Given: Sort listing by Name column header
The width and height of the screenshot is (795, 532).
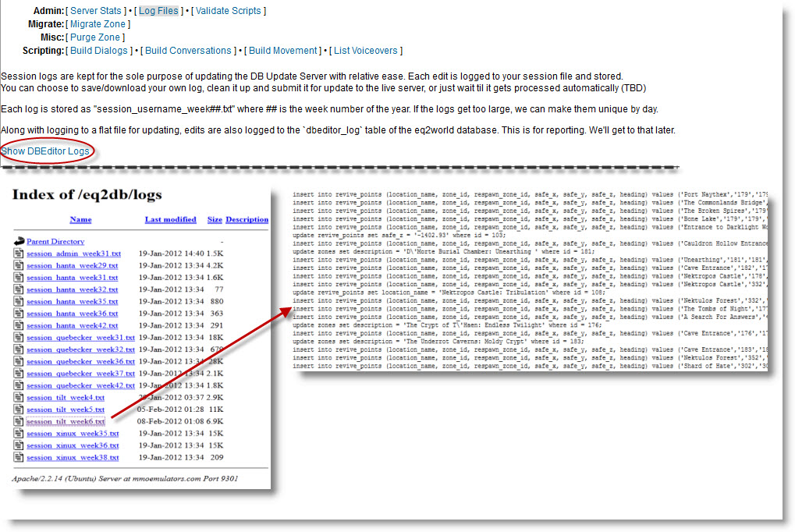Looking at the screenshot, I should click(x=80, y=220).
